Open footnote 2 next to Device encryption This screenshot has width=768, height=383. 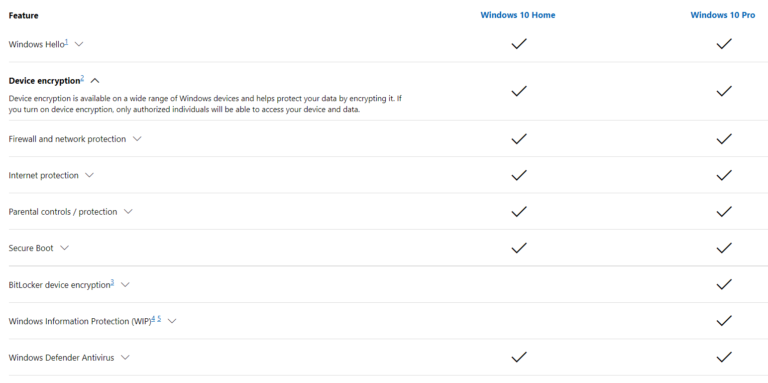[x=82, y=78]
